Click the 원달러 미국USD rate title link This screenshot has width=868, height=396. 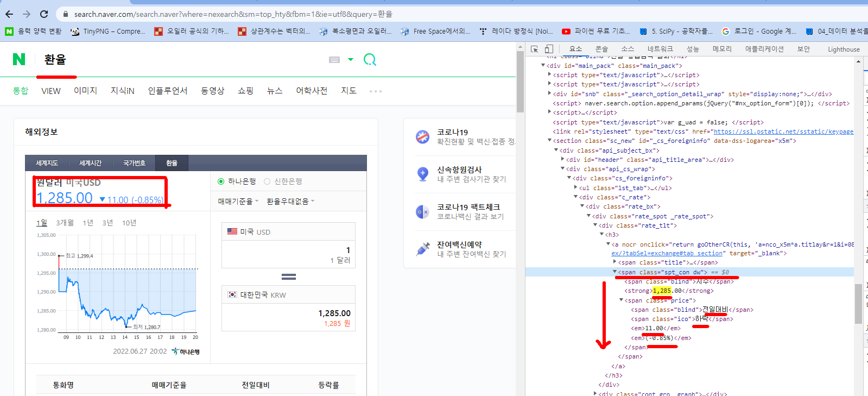click(x=68, y=183)
